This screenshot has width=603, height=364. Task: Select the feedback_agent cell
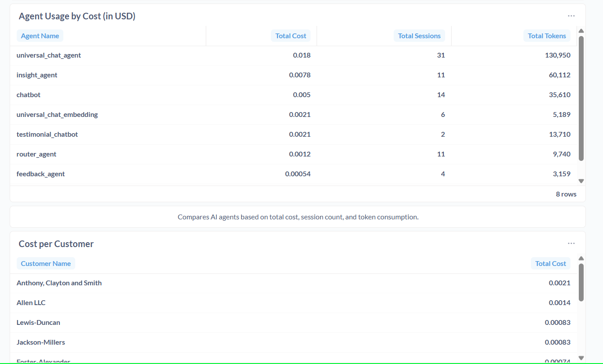(40, 174)
